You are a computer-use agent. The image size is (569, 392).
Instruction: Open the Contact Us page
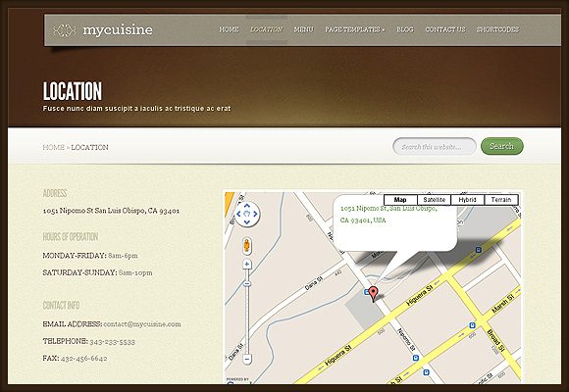pyautogui.click(x=444, y=29)
